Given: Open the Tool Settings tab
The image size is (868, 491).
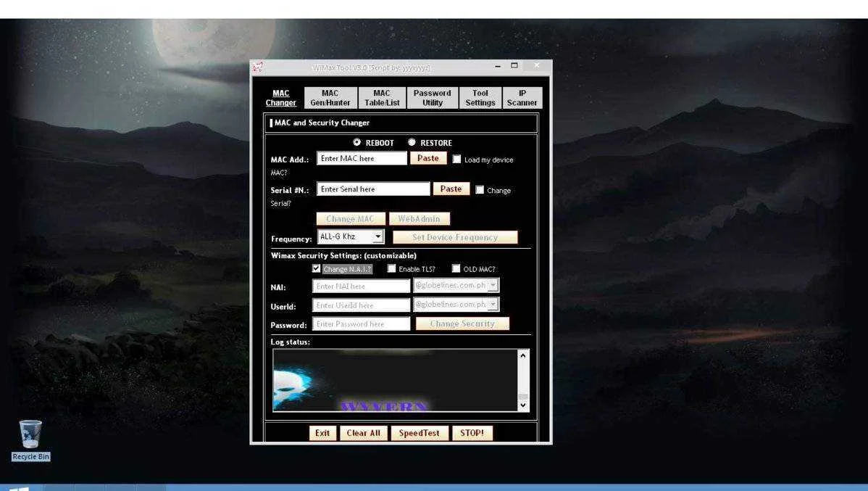Looking at the screenshot, I should (x=480, y=97).
